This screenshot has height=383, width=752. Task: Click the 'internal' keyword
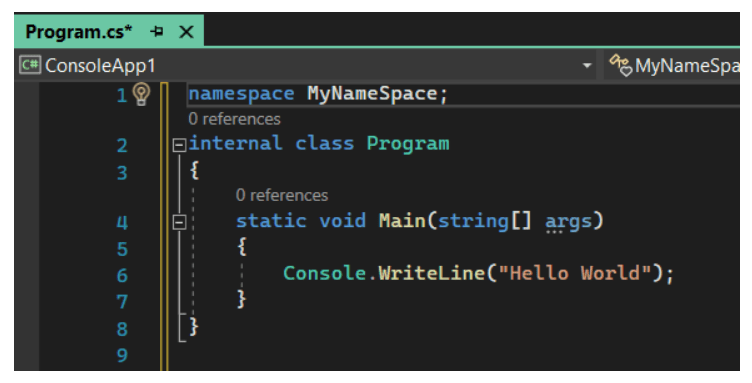[x=235, y=143]
